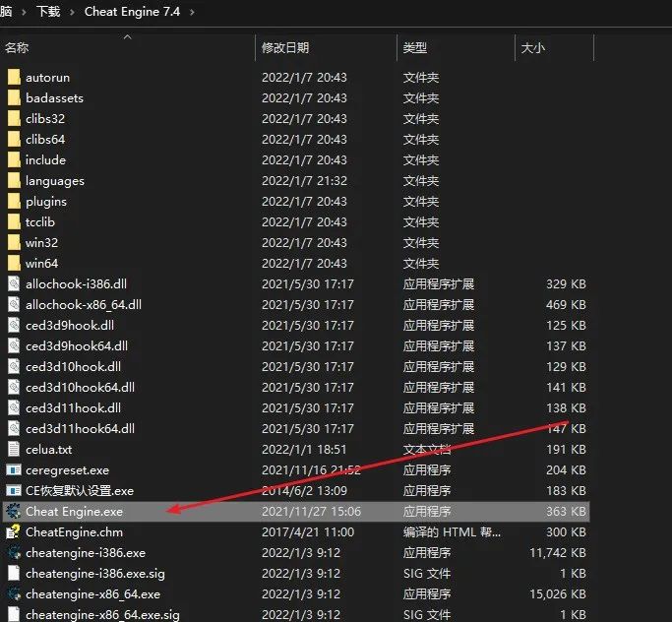The image size is (672, 622).
Task: Select the autorun folder icon
Action: pyautogui.click(x=14, y=77)
